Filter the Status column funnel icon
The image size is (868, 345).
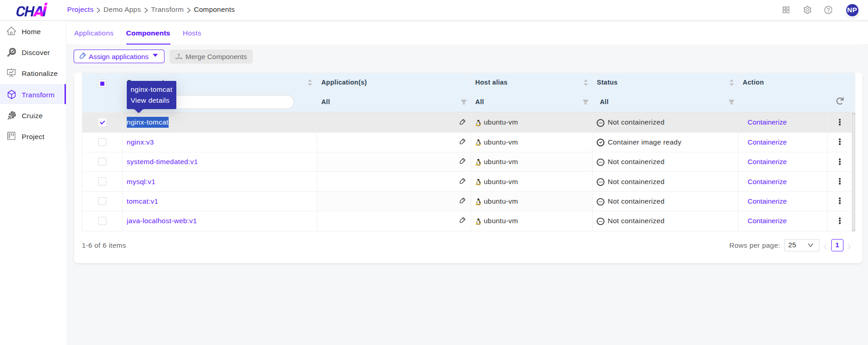[731, 102]
